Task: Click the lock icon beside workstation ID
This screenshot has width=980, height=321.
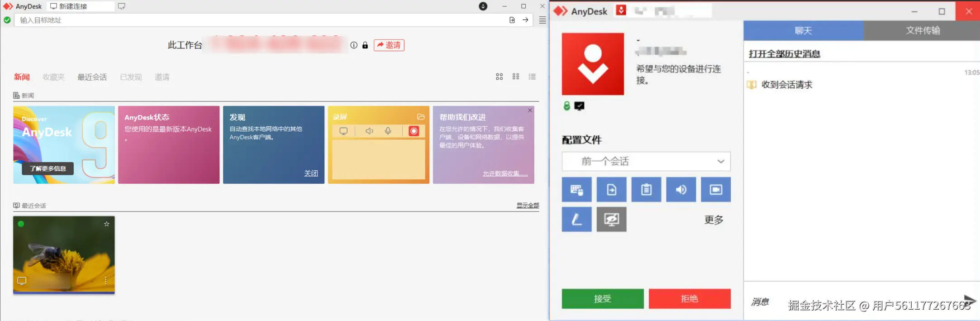Action: [365, 45]
